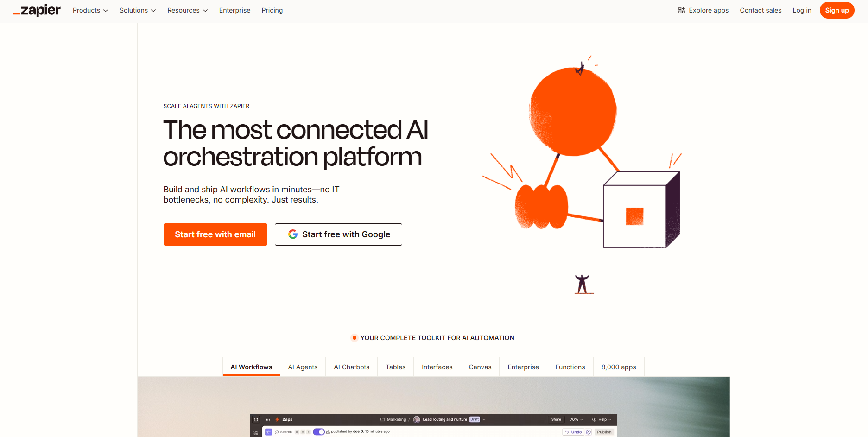Click the Publish button in the editor

point(605,432)
